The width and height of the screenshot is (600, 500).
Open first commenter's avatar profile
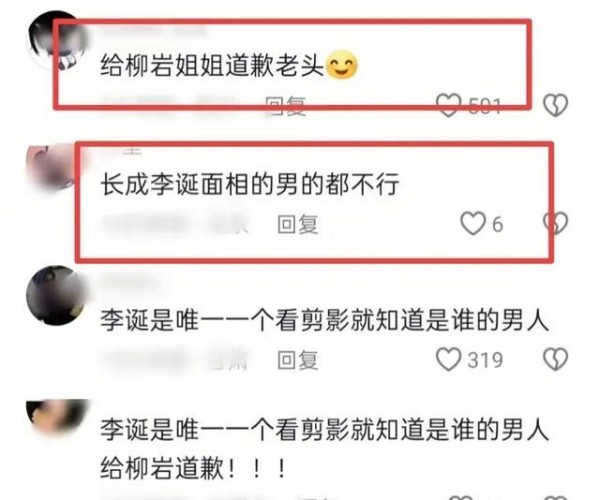coord(55,41)
